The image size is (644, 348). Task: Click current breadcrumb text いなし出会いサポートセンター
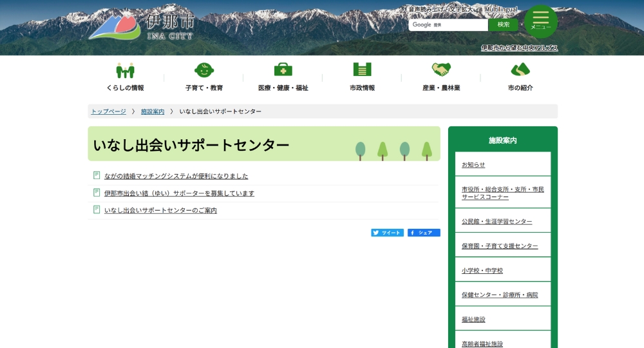220,111
